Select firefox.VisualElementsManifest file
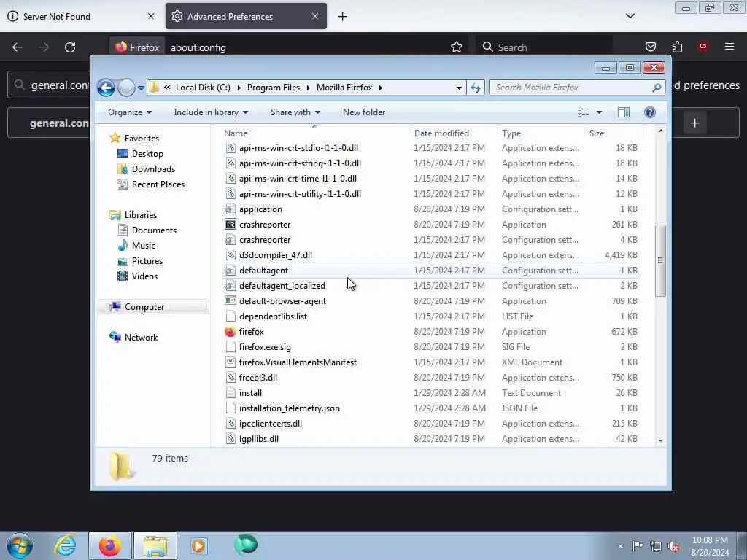The width and height of the screenshot is (747, 560). (298, 362)
